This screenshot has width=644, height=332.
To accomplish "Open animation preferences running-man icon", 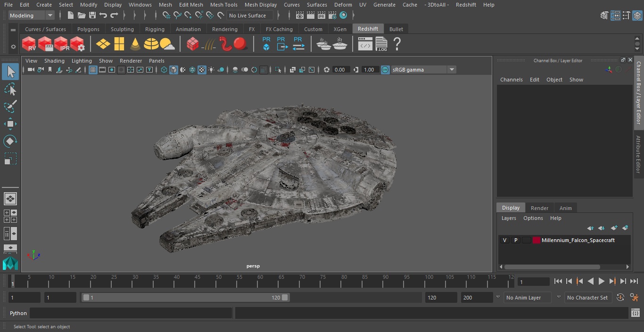I will tap(634, 298).
